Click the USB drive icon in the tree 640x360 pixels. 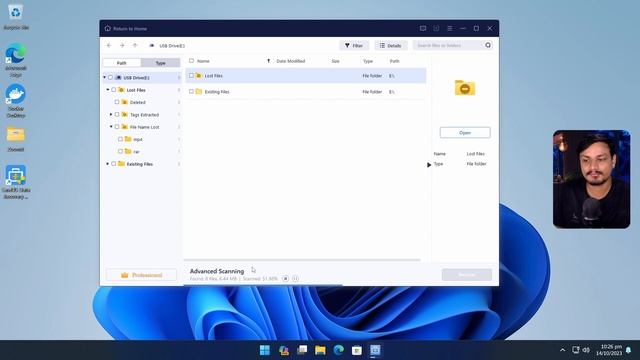[118, 78]
